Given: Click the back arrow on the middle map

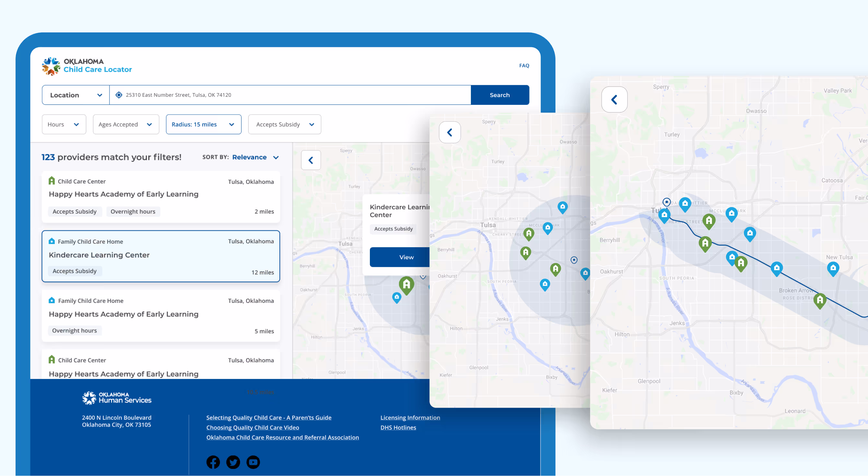Looking at the screenshot, I should pyautogui.click(x=450, y=132).
